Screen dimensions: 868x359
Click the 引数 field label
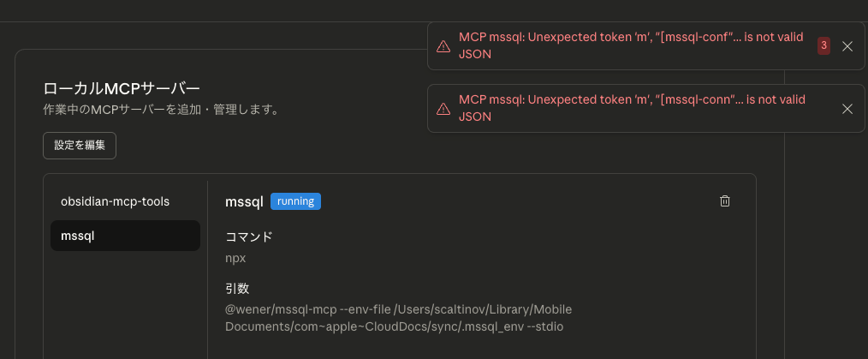coord(237,288)
